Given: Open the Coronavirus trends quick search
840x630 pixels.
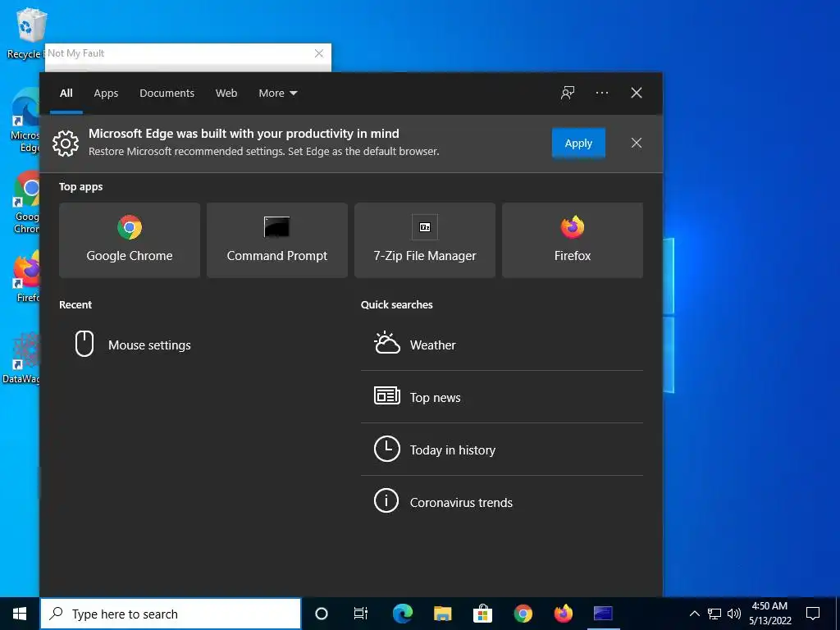Looking at the screenshot, I should pos(501,502).
